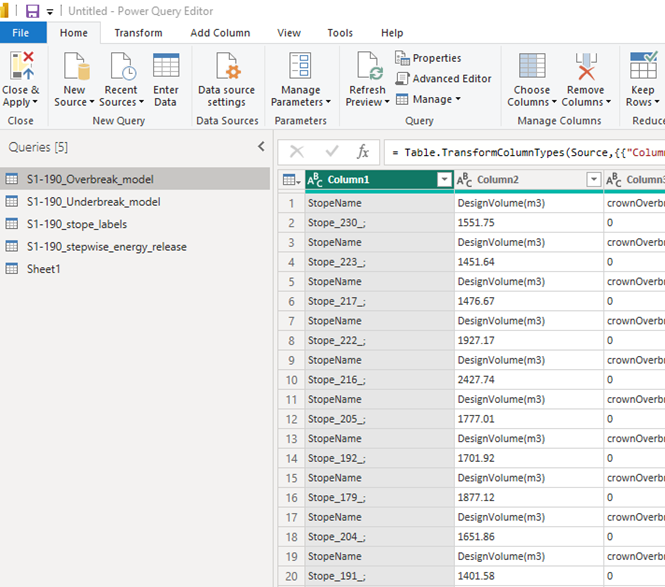The width and height of the screenshot is (665, 587).
Task: Open the quick access toolbar customize dropdown
Action: 50,12
